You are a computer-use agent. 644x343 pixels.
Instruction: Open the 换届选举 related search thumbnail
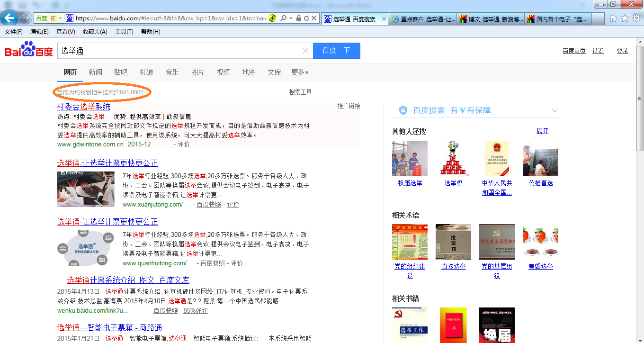(410, 158)
